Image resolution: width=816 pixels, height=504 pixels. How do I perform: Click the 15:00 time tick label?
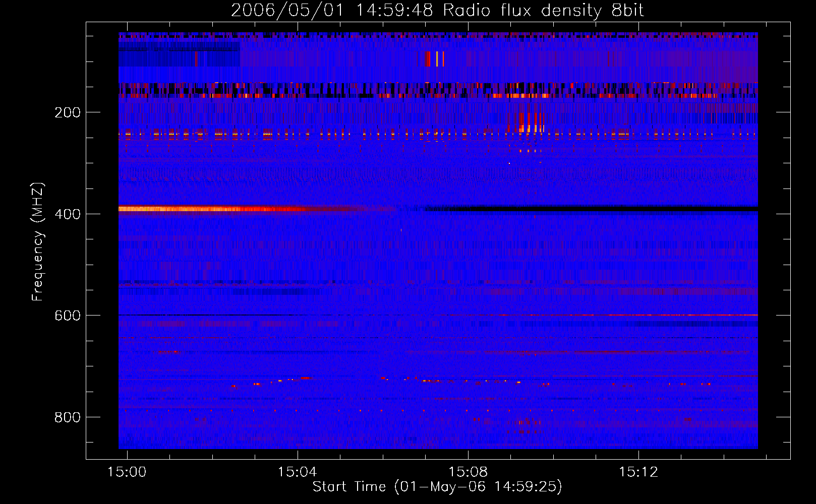[127, 472]
